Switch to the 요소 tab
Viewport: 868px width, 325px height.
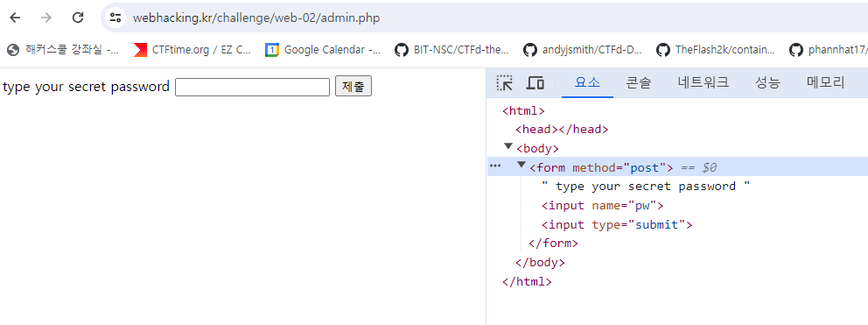(x=587, y=83)
